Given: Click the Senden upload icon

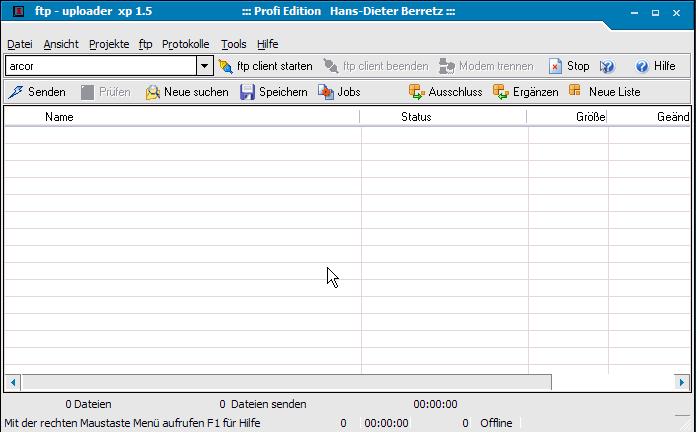Looking at the screenshot, I should [x=15, y=92].
